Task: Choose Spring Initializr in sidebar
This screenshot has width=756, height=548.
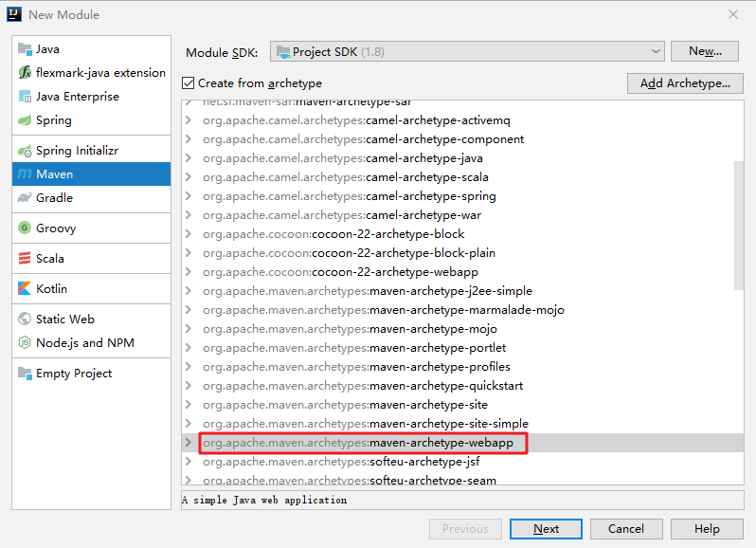Action: coord(92,151)
